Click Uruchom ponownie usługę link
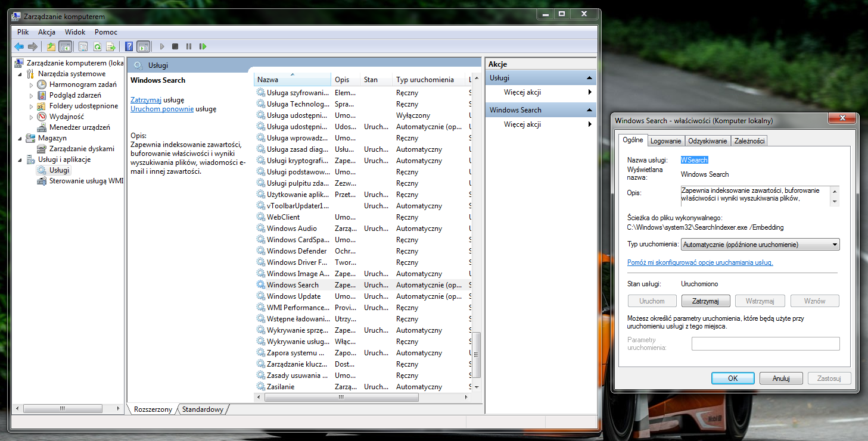868x441 pixels. point(162,109)
